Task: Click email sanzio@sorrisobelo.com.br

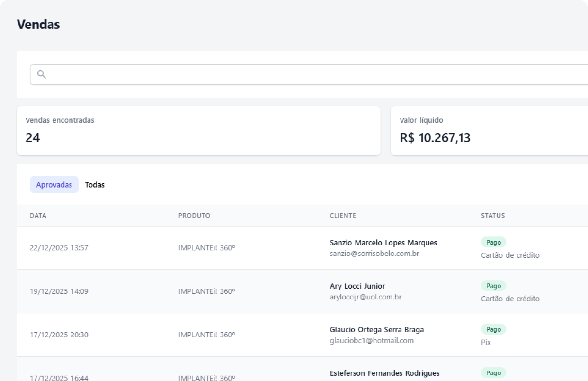Action: tap(374, 254)
